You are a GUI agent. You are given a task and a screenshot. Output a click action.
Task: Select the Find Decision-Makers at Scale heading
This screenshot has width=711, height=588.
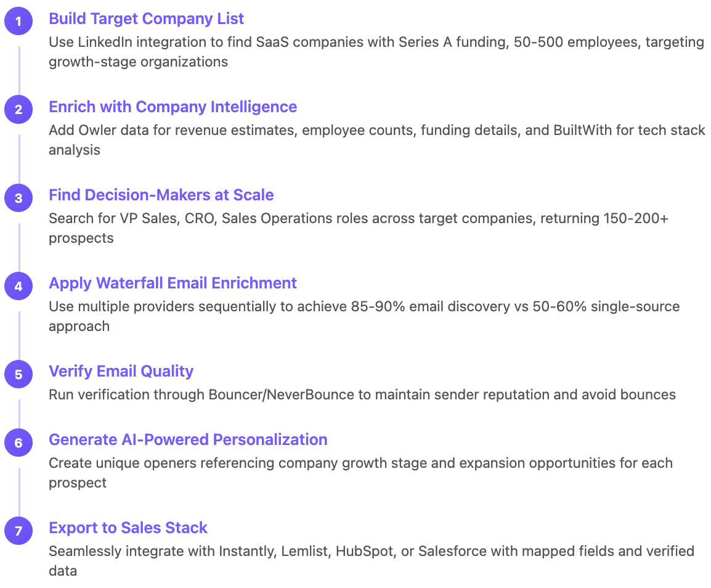161,195
